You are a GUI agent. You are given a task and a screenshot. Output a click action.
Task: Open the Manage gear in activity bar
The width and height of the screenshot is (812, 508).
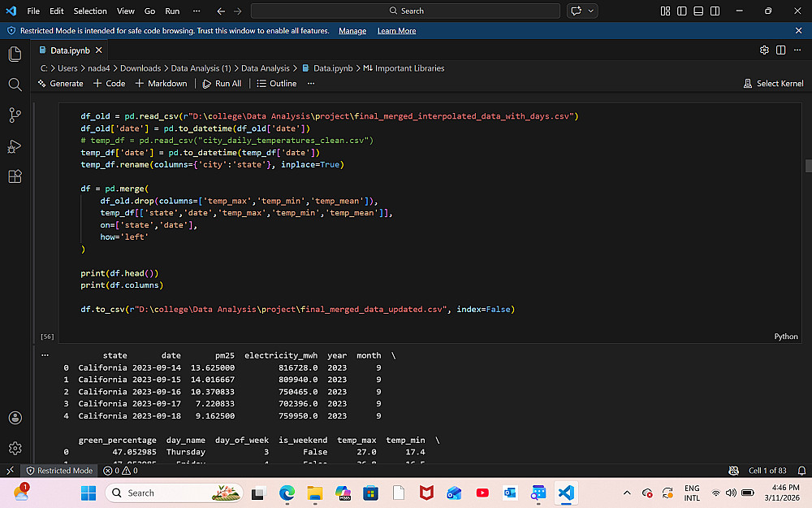pos(15,448)
